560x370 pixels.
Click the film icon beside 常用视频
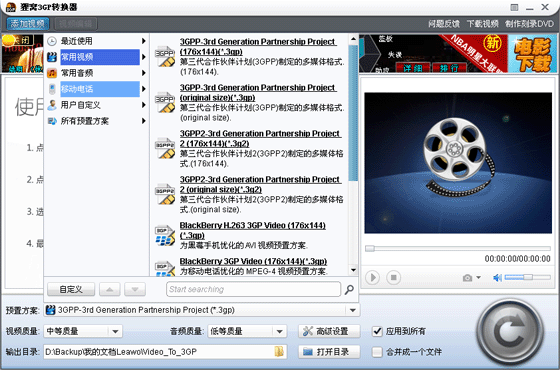pos(52,57)
